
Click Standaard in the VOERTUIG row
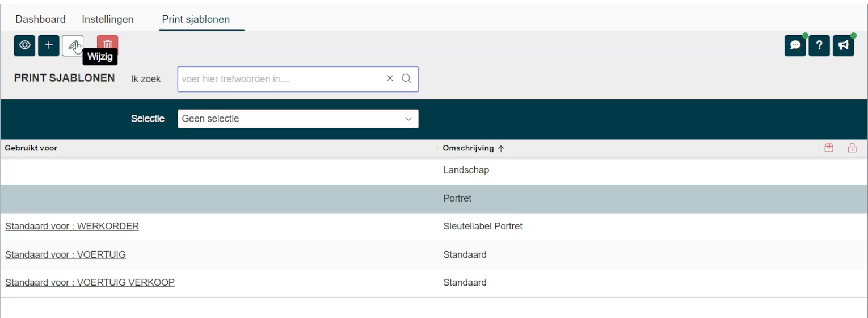pyautogui.click(x=465, y=254)
